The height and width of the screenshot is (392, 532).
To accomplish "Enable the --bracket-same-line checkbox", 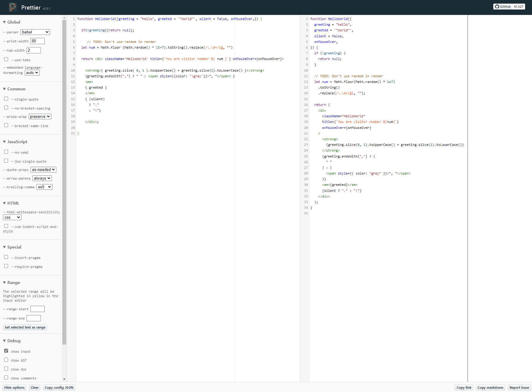I will [6, 125].
